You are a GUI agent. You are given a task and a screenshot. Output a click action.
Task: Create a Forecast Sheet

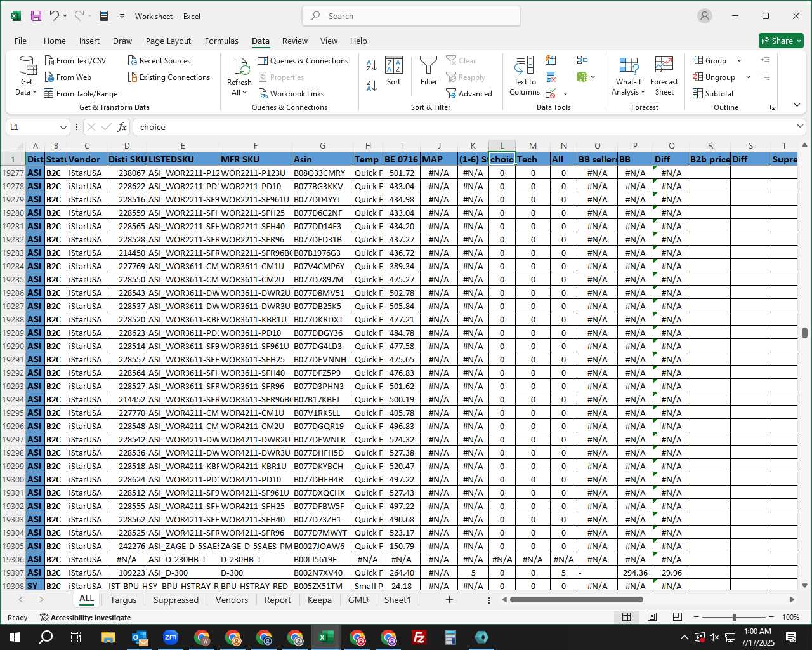click(664, 76)
